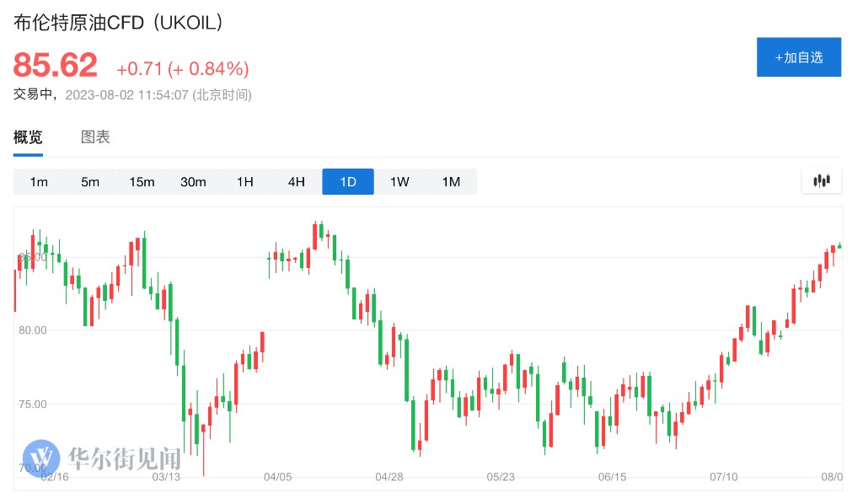Switch to the 概览 overview tab
This screenshot has height=504, width=863.
(x=28, y=137)
